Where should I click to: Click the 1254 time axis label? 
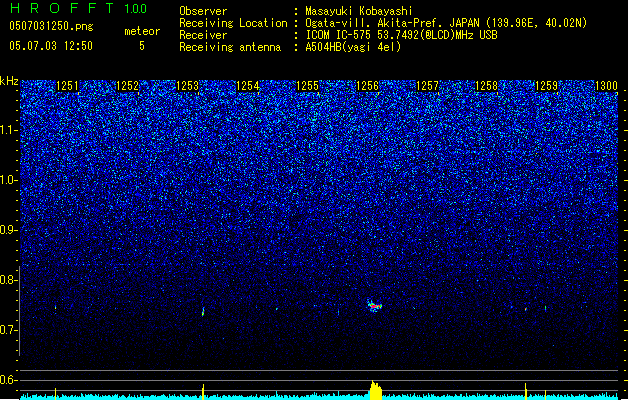[248, 86]
